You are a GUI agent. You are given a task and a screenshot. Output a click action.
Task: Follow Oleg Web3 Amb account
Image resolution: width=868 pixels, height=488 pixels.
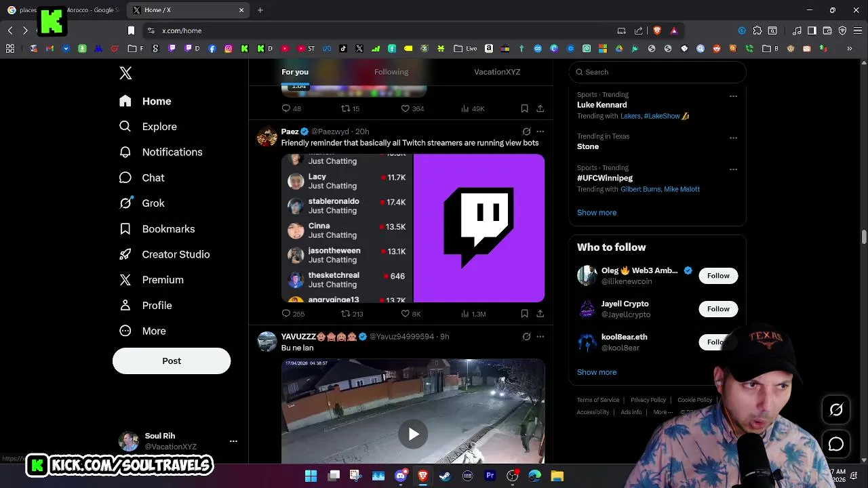click(718, 276)
